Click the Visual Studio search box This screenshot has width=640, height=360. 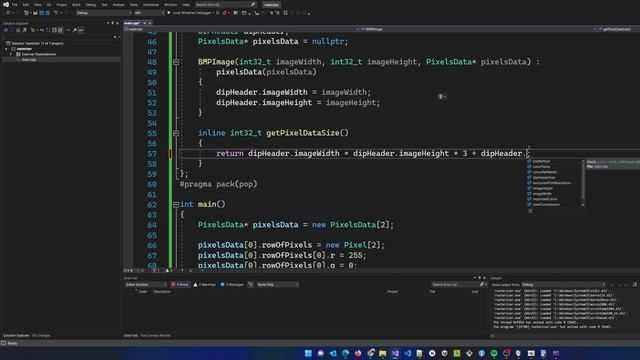pos(225,4)
